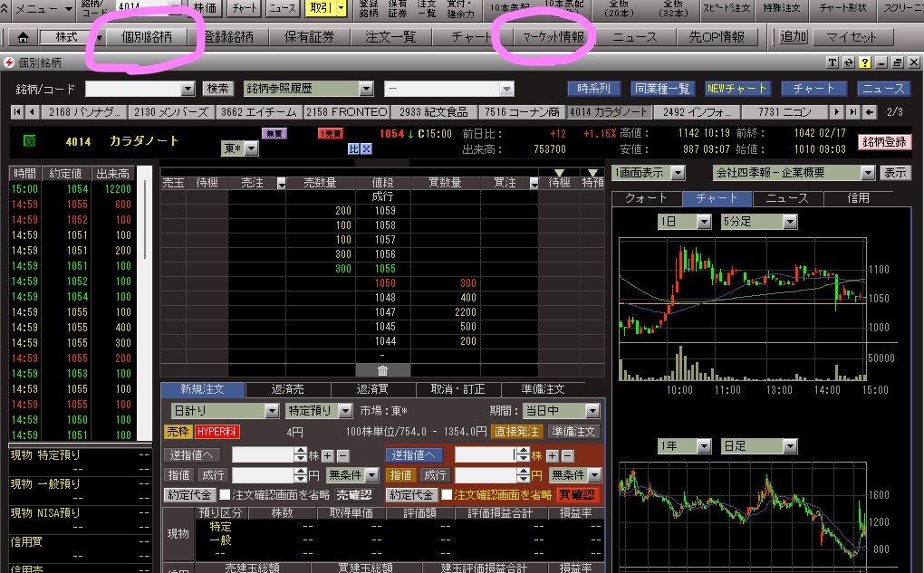Screen dimensions: 924x573
Task: Click the pink 銘柄登録 button
Action: click(884, 142)
